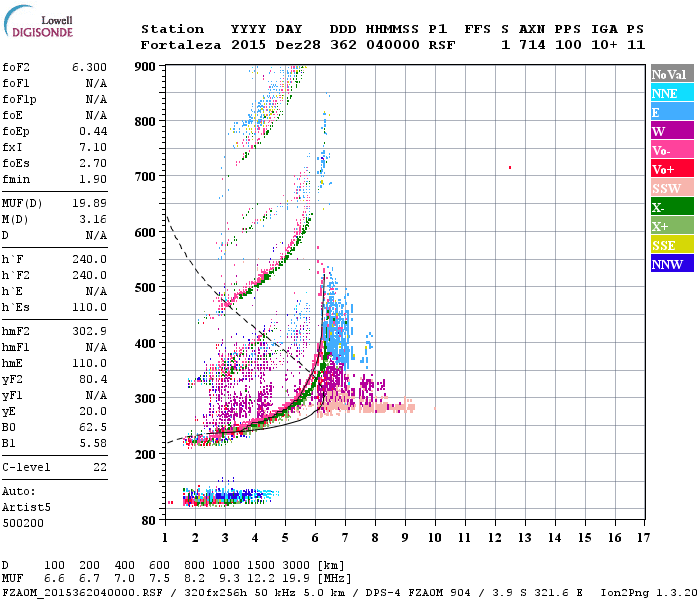
Task: Click the Artist5 auto-scaling label
Action: point(26,508)
